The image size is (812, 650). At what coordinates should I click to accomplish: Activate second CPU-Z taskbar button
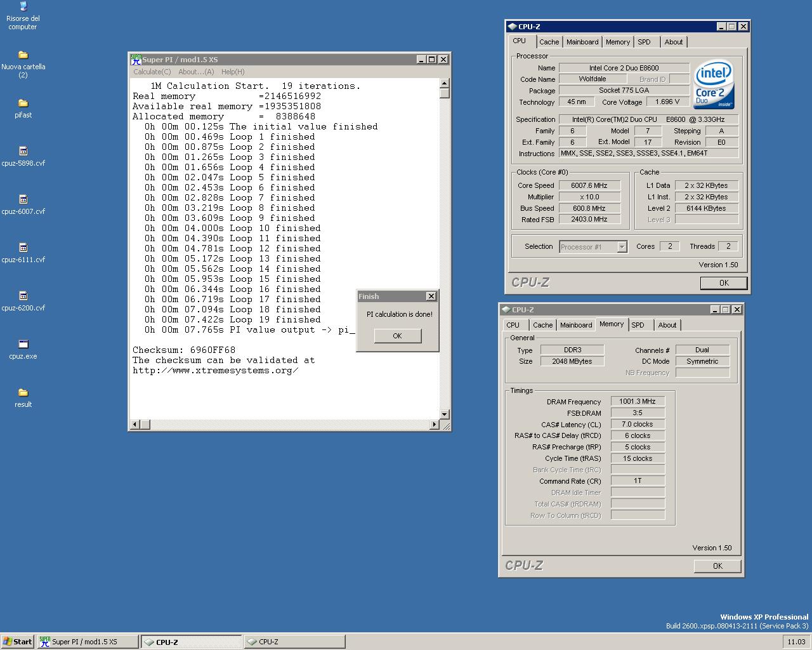coord(294,642)
